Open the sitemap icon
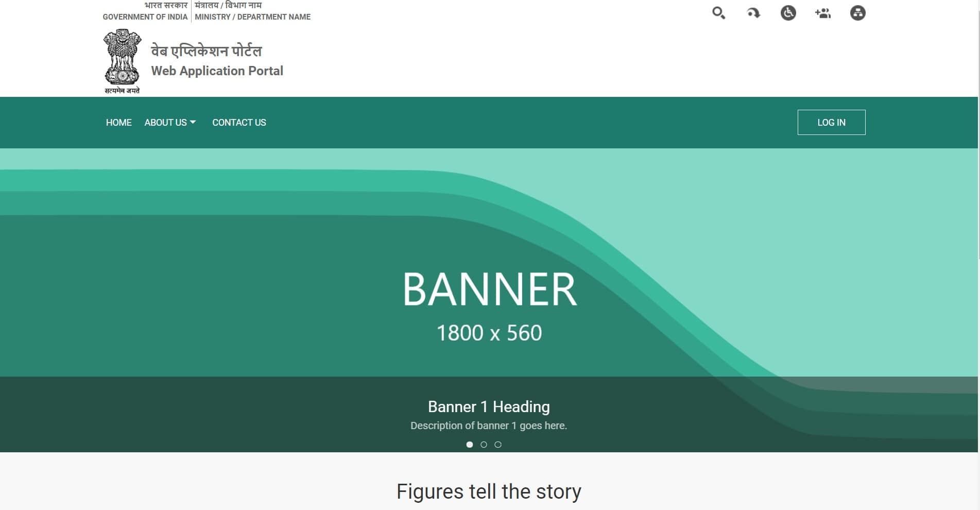980x510 pixels. [857, 13]
